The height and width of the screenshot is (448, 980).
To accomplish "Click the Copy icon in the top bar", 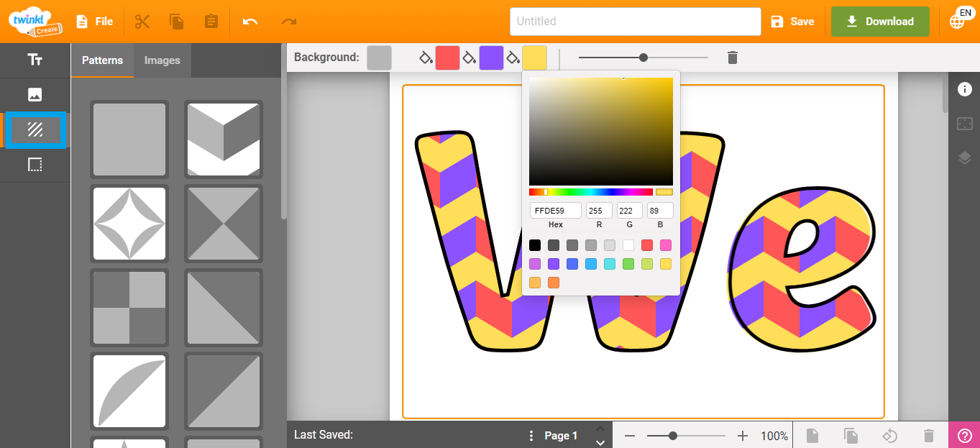I will point(177,22).
